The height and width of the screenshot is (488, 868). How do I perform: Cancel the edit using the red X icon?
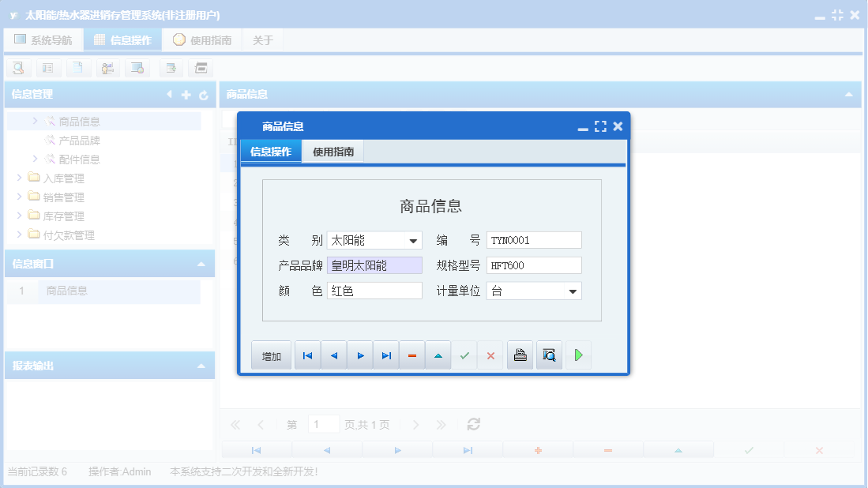pos(490,355)
